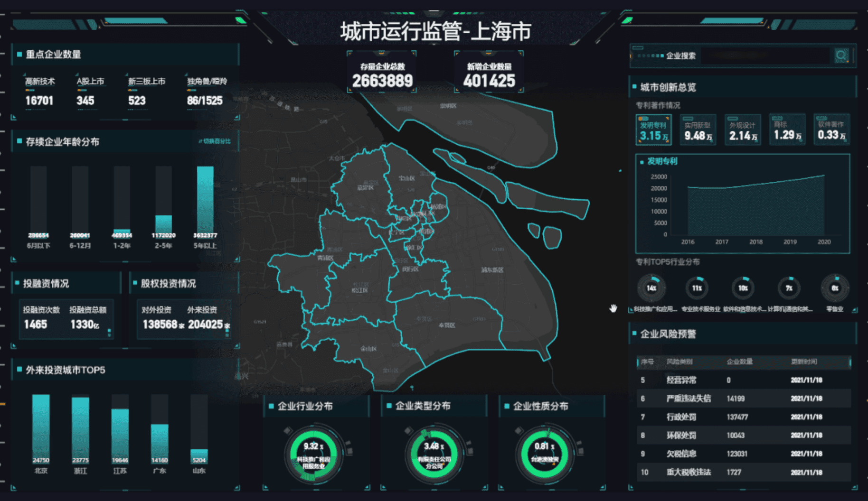Click the enterprise search magnifier icon

click(841, 56)
